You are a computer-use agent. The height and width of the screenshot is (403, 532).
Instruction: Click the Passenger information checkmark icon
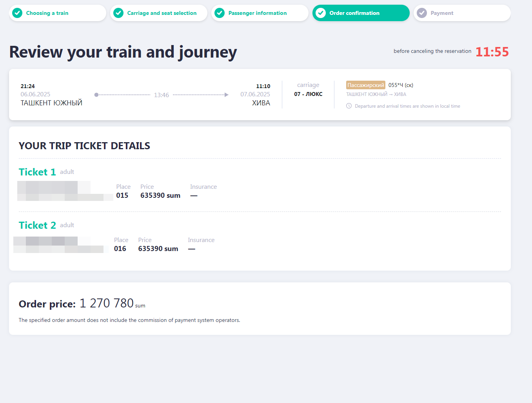220,13
